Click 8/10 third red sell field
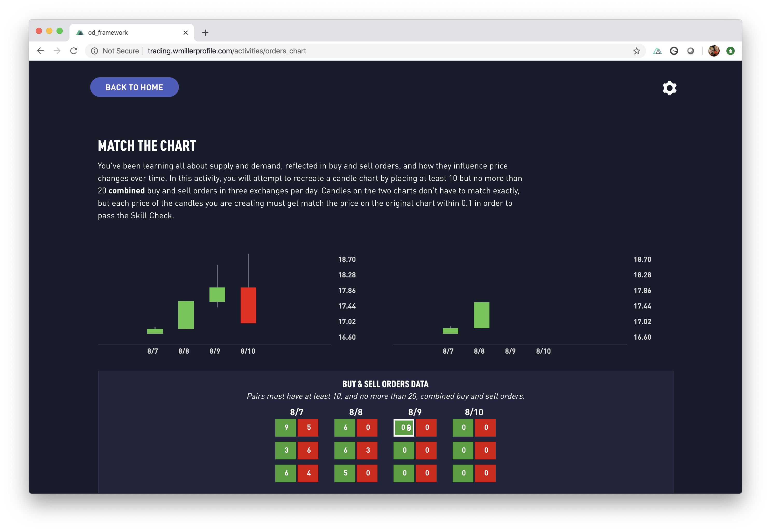 [485, 473]
